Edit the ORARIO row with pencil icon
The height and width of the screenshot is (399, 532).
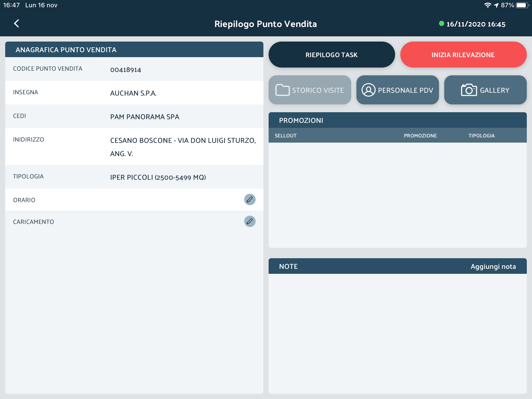pyautogui.click(x=250, y=199)
